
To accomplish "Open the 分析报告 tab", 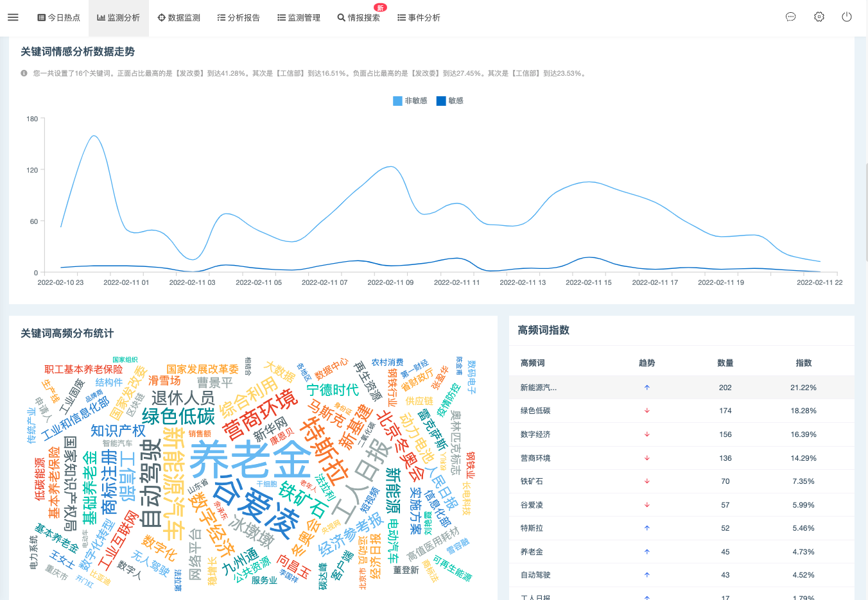I will pos(239,17).
